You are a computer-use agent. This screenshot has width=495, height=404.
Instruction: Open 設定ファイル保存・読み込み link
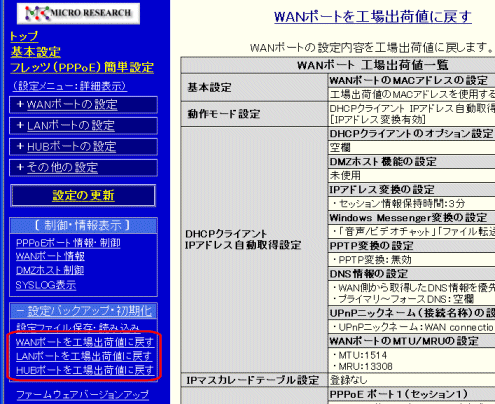pos(78,327)
